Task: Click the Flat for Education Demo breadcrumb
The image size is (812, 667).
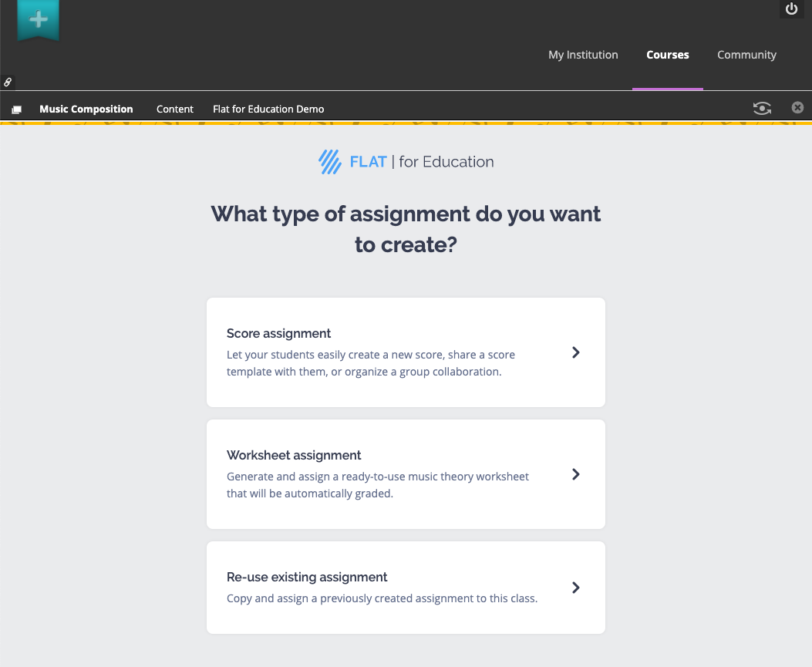Action: pyautogui.click(x=268, y=109)
